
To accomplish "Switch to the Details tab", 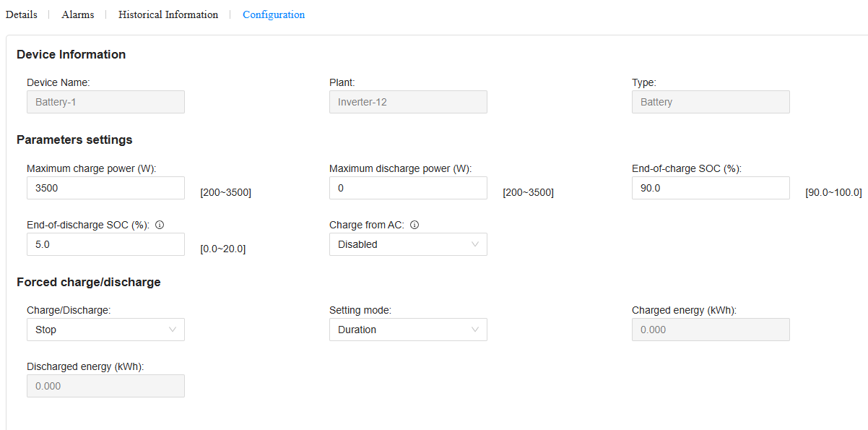I will (x=22, y=14).
